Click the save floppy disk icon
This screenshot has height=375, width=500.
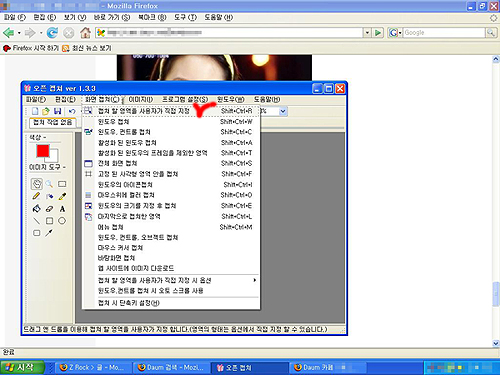point(58,111)
